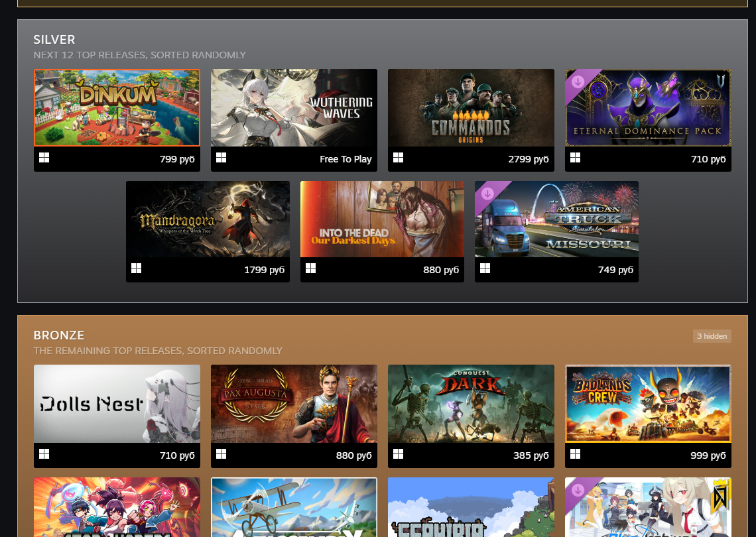756x537 pixels.
Task: Click the Windows icon under Dolls Nest
Action: coord(44,453)
